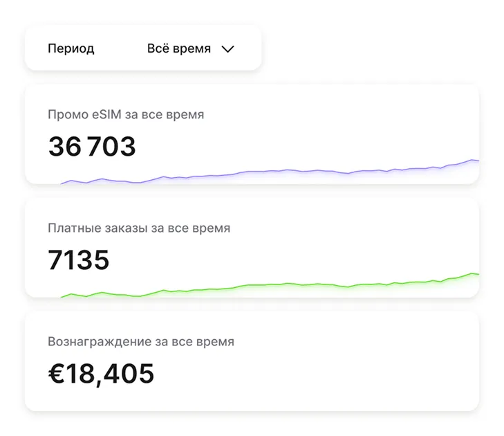This screenshot has height=436, width=504.
Task: Select the Вознаграждение за все время title
Action: pyautogui.click(x=141, y=342)
